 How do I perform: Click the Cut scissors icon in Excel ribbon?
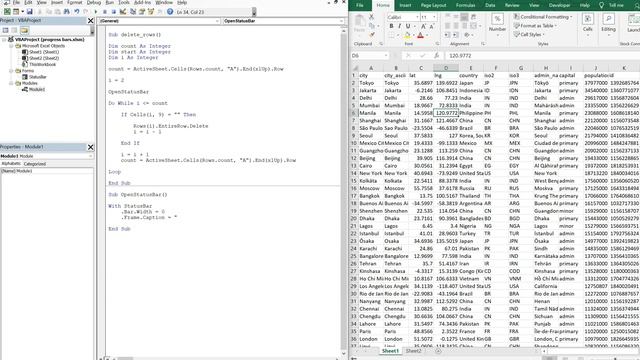click(371, 17)
